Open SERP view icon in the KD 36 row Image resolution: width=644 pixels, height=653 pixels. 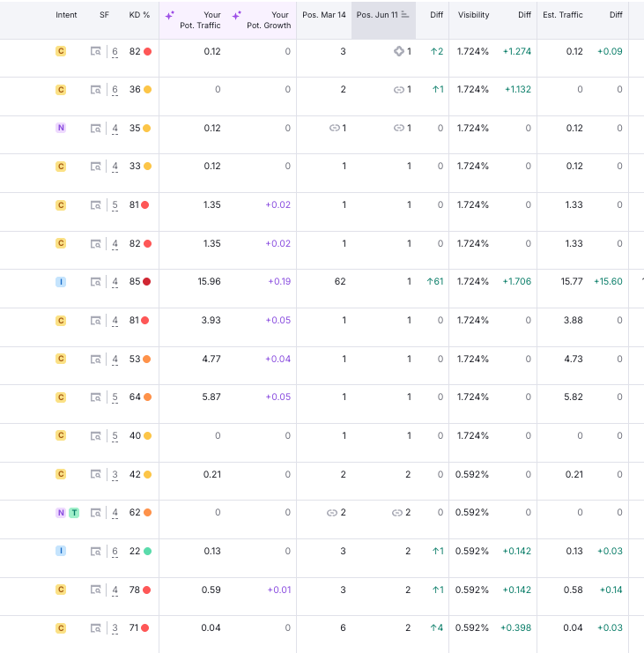pyautogui.click(x=96, y=90)
